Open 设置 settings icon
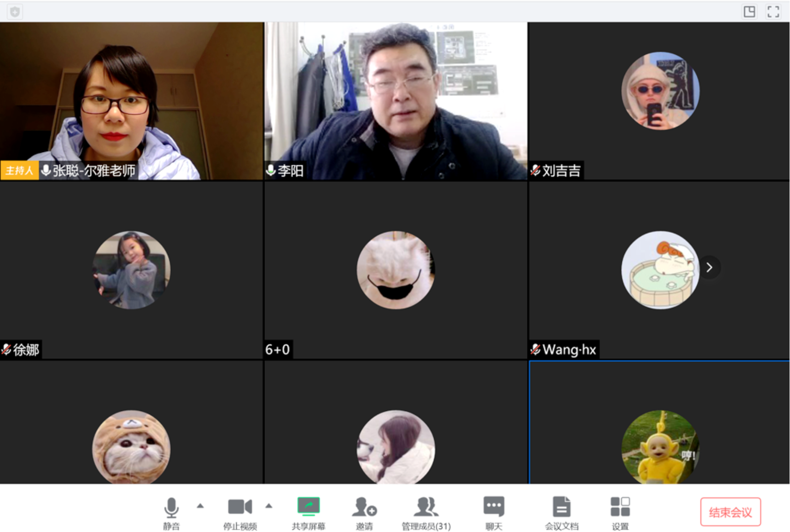The height and width of the screenshot is (532, 790). click(x=620, y=513)
